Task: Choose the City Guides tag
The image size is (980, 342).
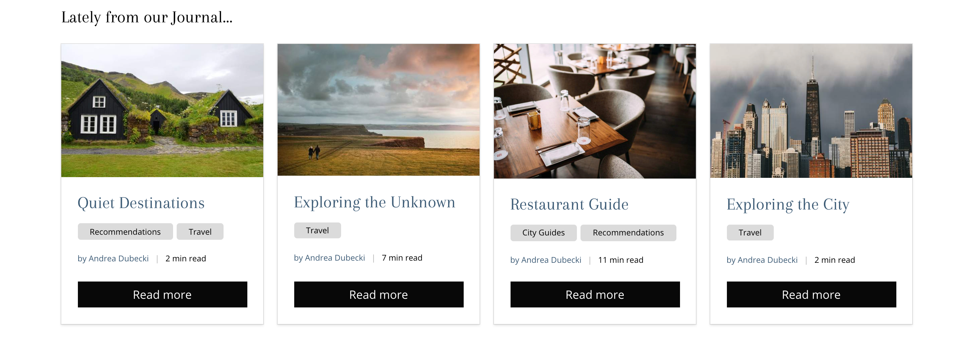Action: click(x=543, y=233)
